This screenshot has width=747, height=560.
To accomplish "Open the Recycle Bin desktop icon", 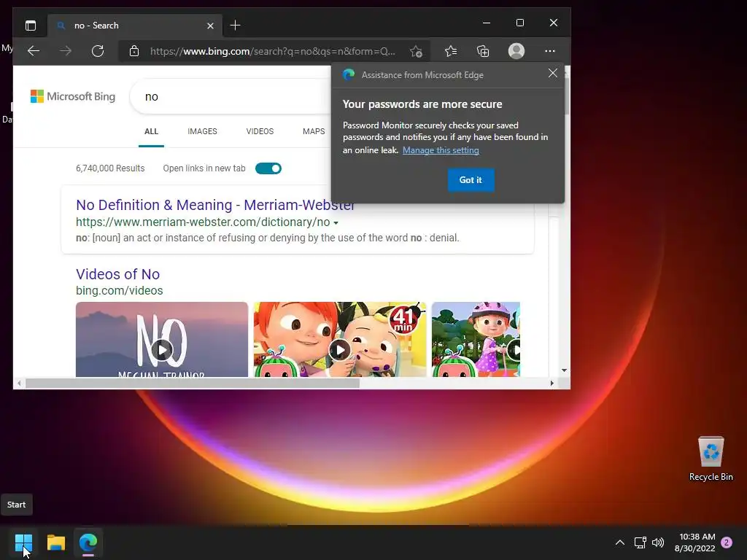I will (x=711, y=458).
